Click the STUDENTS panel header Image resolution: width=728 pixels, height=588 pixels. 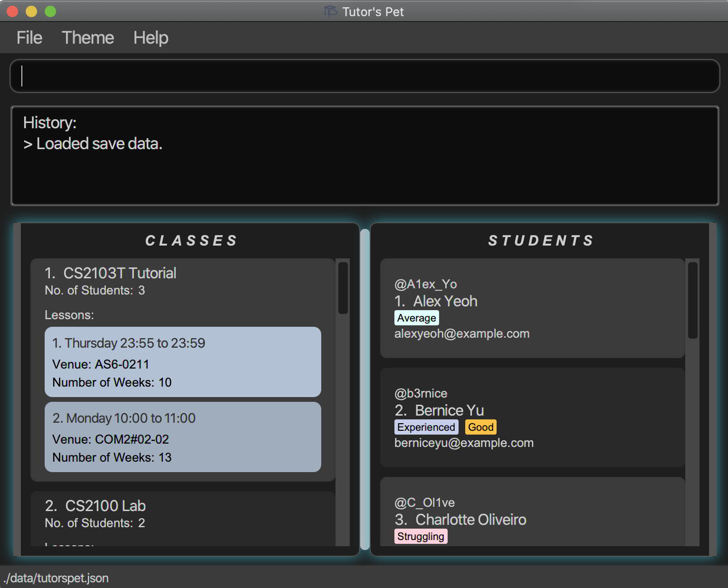click(541, 241)
